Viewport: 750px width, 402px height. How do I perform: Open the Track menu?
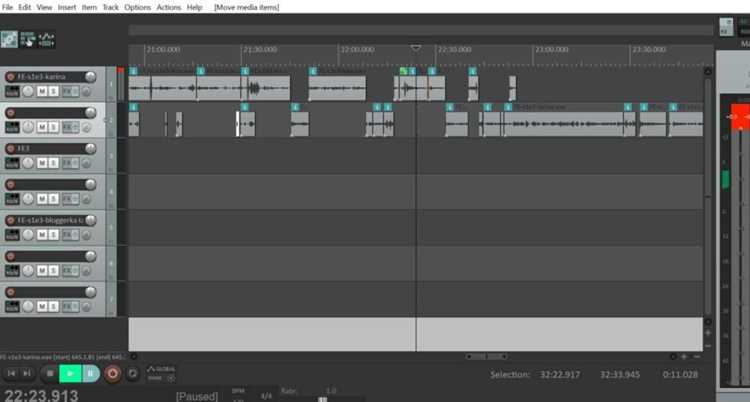pos(110,7)
